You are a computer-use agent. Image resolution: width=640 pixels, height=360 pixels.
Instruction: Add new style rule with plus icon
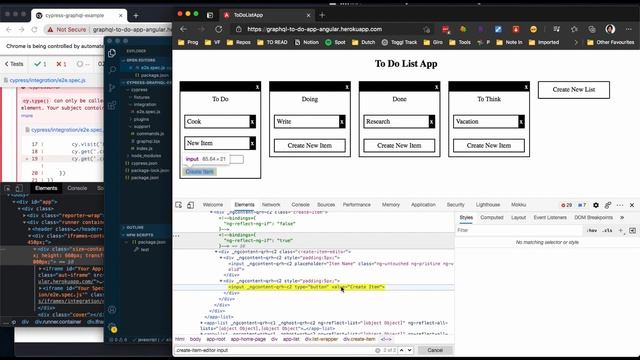[620, 231]
